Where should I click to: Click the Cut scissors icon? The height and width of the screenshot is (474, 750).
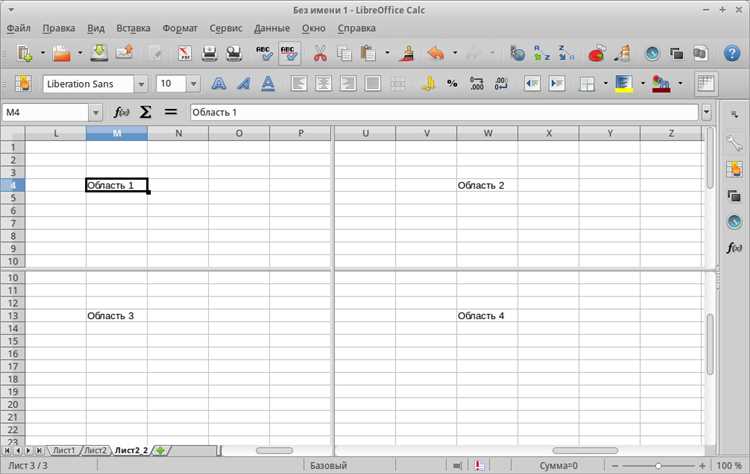click(x=320, y=53)
